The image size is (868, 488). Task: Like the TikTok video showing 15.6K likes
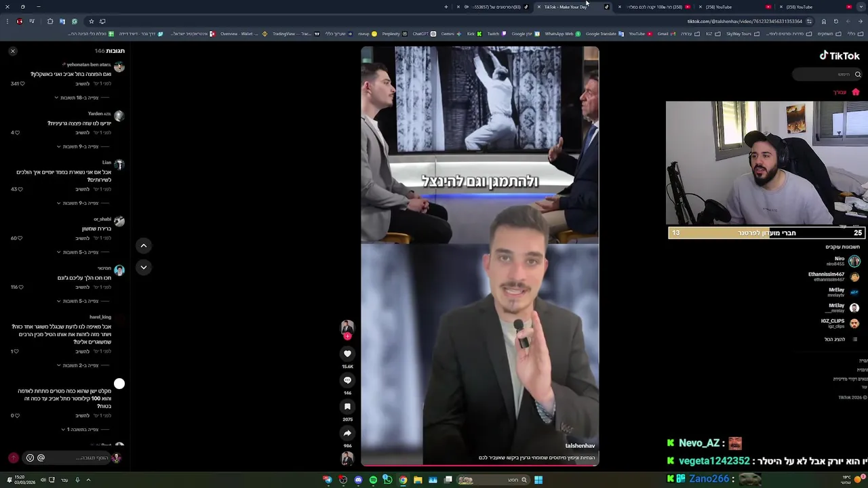click(347, 354)
